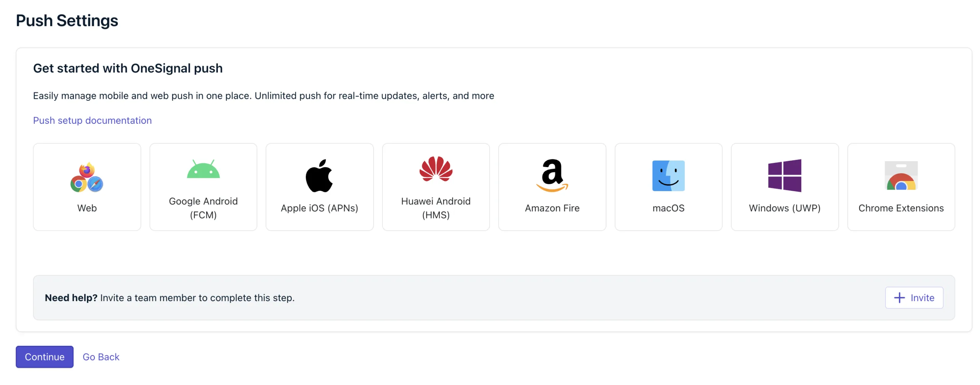Choose the Huawei Android (HMS) label
Screen dimensions: 980x385
(436, 208)
